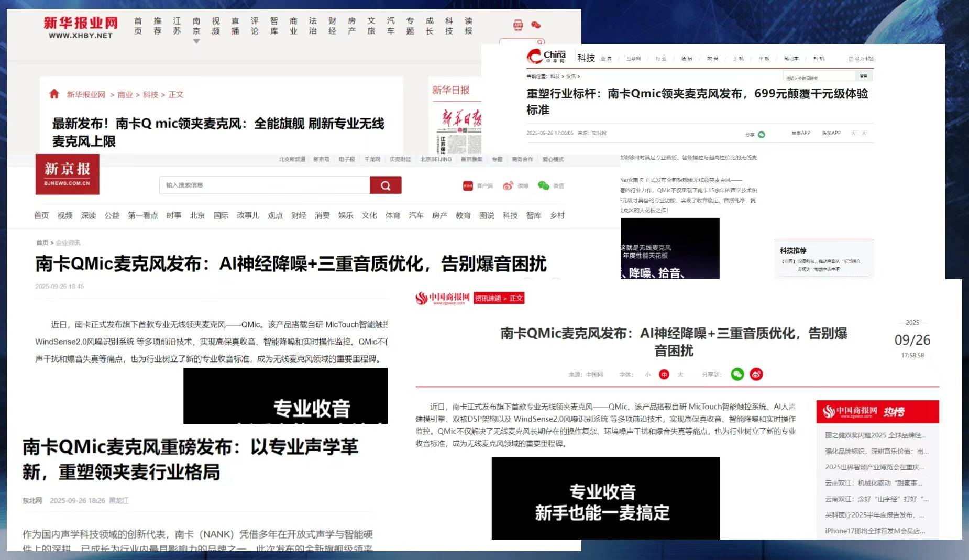The width and height of the screenshot is (969, 560).
Task: Click the red home icon in xhby breadcrumb
Action: pos(54,94)
